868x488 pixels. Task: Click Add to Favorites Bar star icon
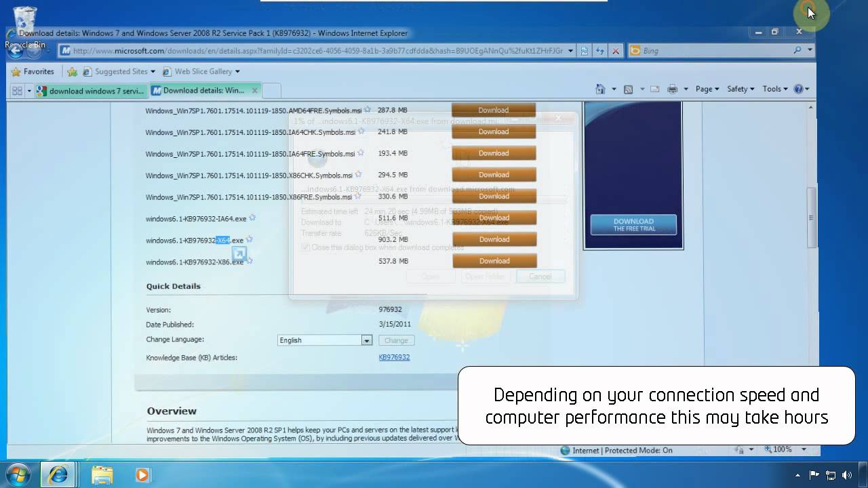[x=72, y=71]
